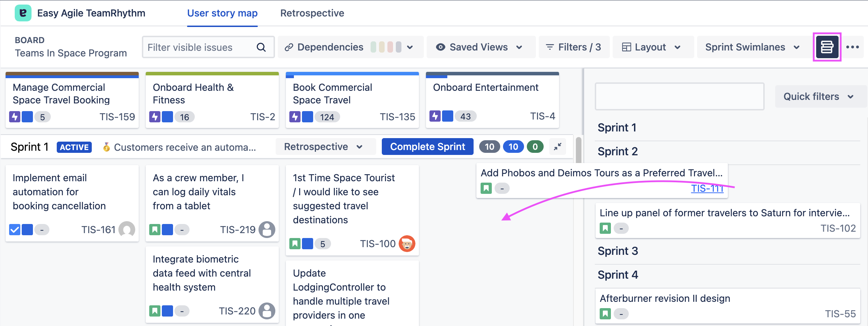Image resolution: width=868 pixels, height=326 pixels.
Task: Open the TIS-111 issue link
Action: pos(707,189)
